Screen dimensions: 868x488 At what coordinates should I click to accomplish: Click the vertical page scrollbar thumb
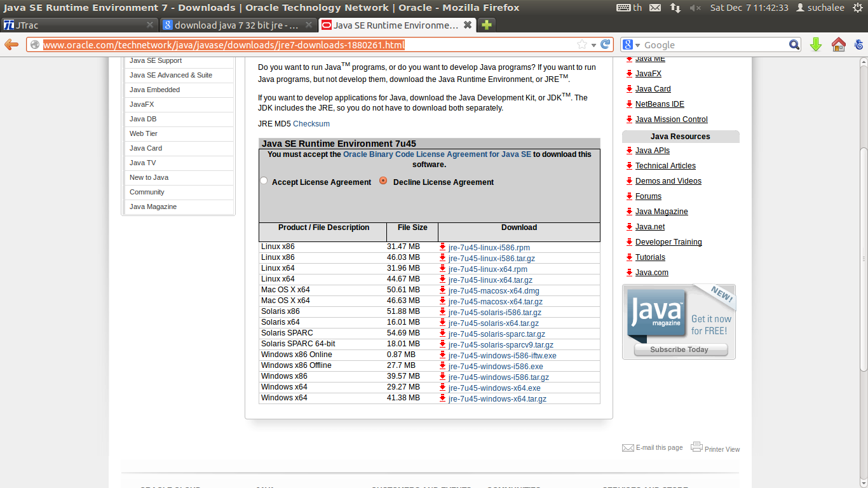863,261
